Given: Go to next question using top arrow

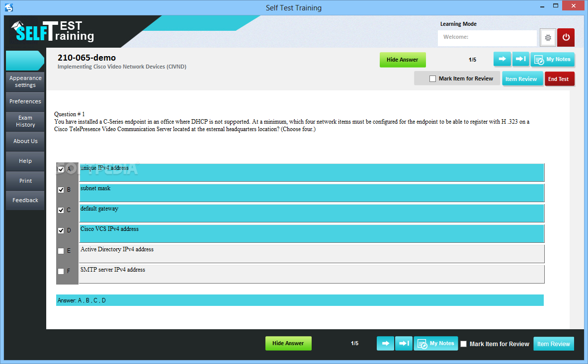Looking at the screenshot, I should 502,59.
